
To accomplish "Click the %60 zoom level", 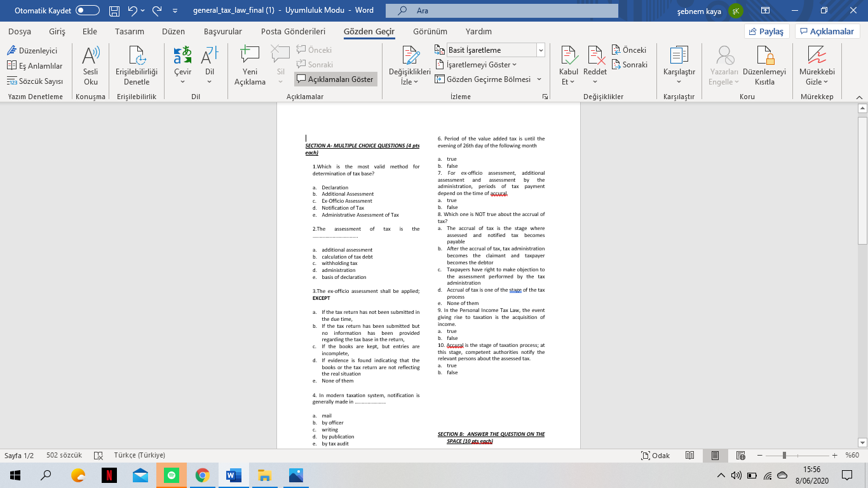I will click(x=852, y=456).
